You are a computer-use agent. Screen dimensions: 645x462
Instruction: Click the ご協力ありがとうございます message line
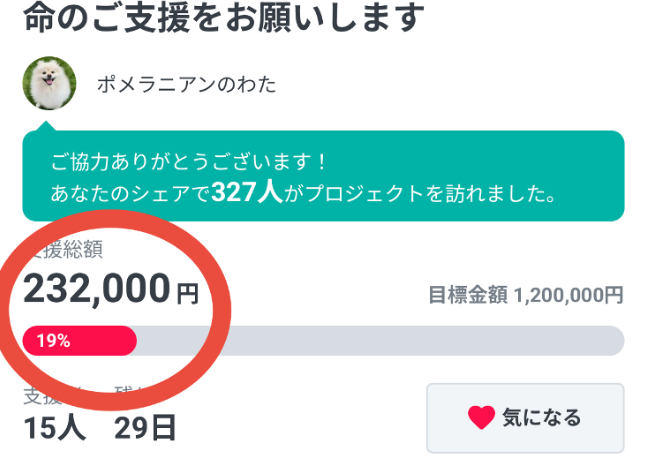coord(189,162)
